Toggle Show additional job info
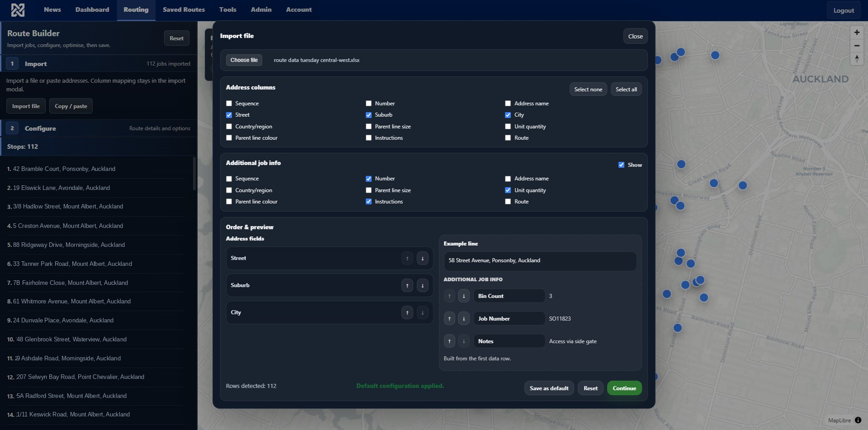The image size is (868, 430). (x=622, y=165)
